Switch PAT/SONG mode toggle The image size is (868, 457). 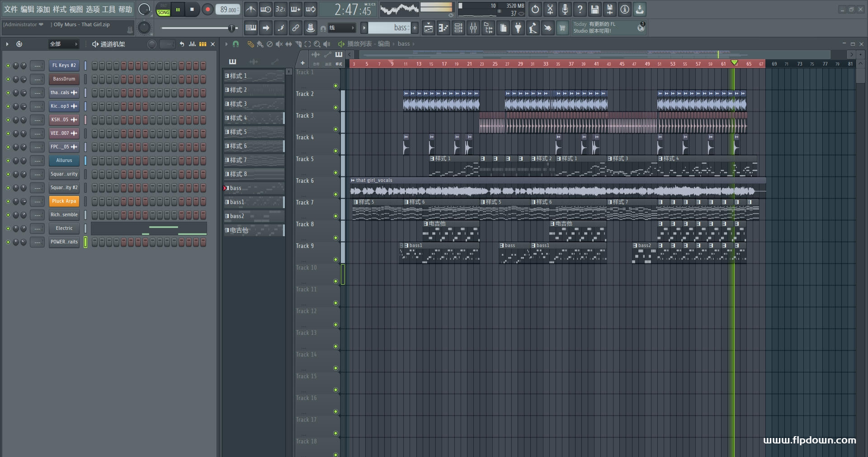point(163,10)
